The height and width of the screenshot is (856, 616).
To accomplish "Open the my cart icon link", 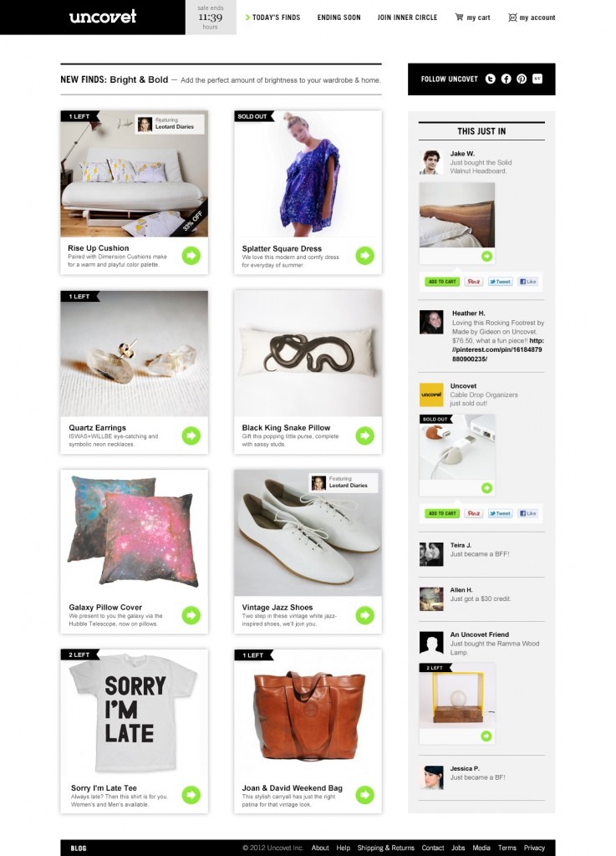I will 472,18.
